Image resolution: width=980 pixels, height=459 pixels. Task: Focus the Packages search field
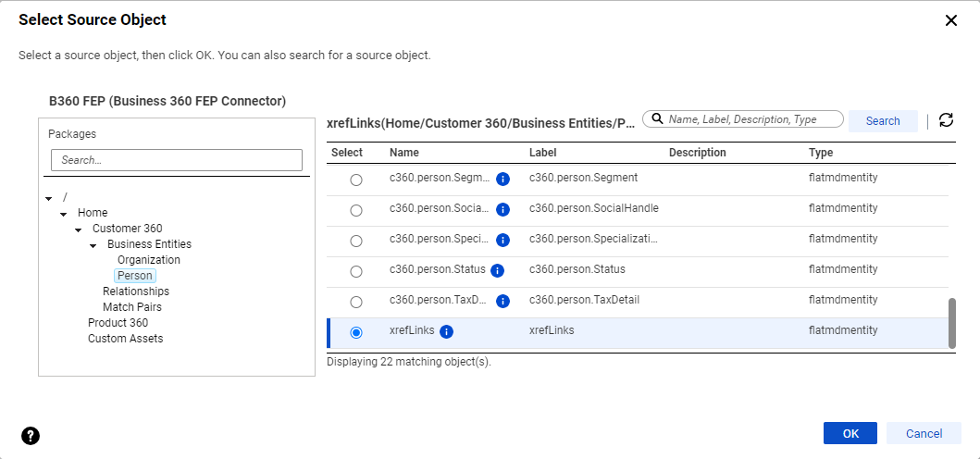click(176, 160)
